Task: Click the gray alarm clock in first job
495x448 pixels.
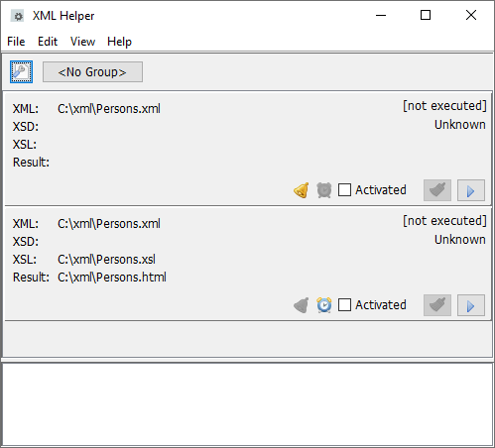Action: (324, 190)
